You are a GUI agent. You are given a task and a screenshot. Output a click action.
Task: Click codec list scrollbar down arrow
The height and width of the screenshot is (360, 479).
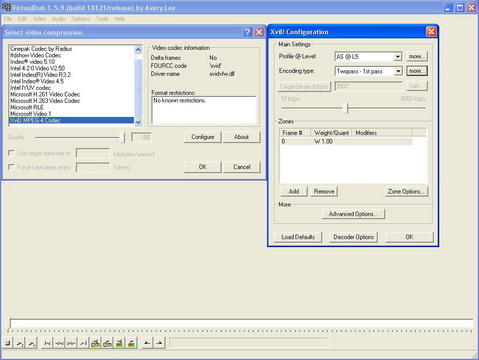click(x=138, y=122)
